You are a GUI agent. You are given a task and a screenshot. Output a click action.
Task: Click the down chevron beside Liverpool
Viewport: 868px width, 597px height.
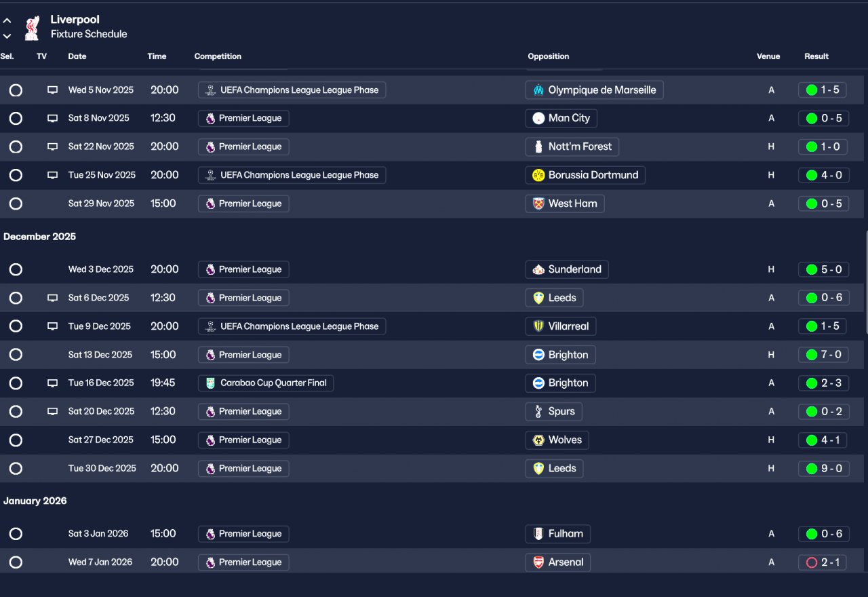tap(7, 36)
